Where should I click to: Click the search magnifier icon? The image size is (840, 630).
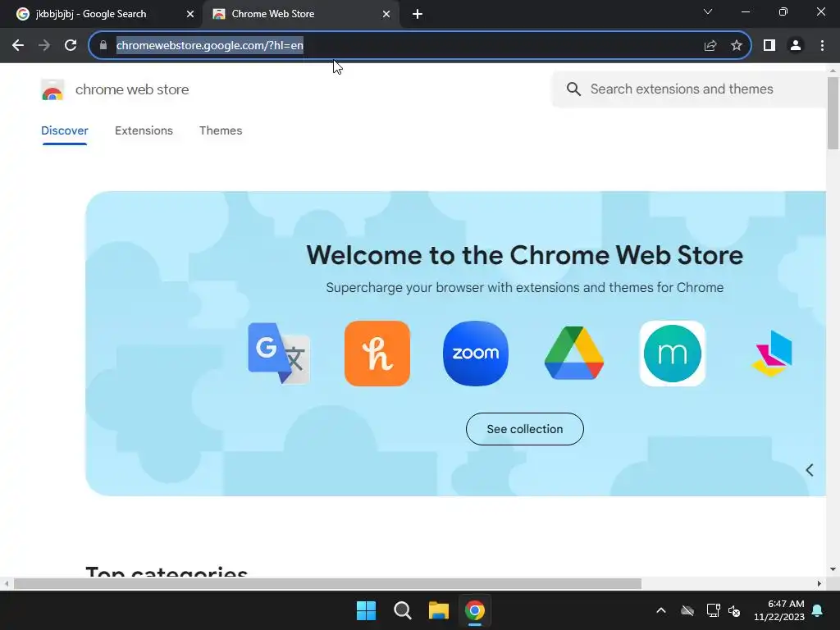point(573,89)
